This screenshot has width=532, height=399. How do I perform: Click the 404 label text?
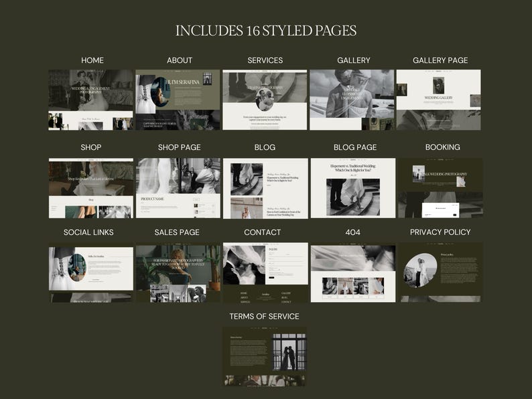coord(353,232)
